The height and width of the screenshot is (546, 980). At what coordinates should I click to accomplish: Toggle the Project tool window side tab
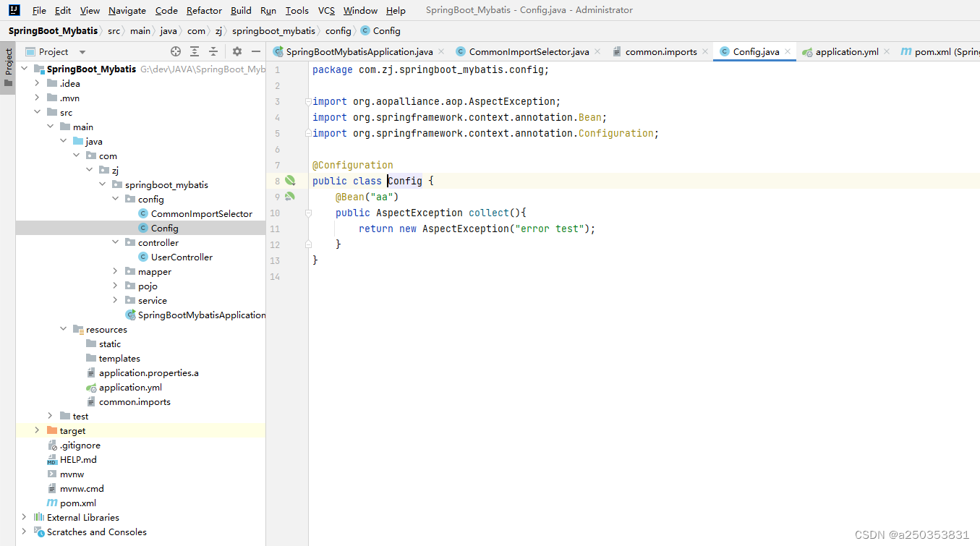pos(9,67)
